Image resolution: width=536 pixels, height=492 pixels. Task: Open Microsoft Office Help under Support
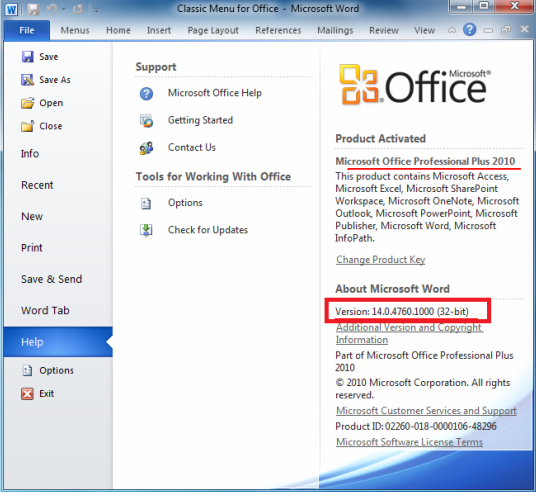coord(215,93)
